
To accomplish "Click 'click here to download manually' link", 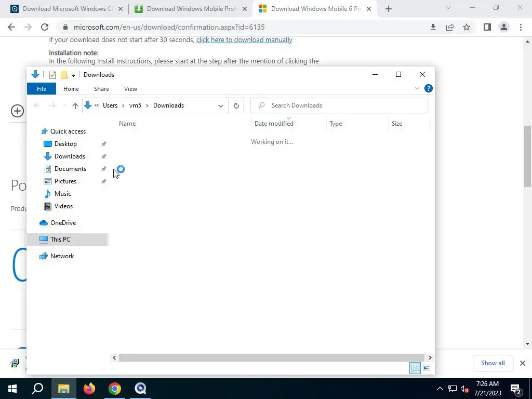I will pyautogui.click(x=244, y=39).
